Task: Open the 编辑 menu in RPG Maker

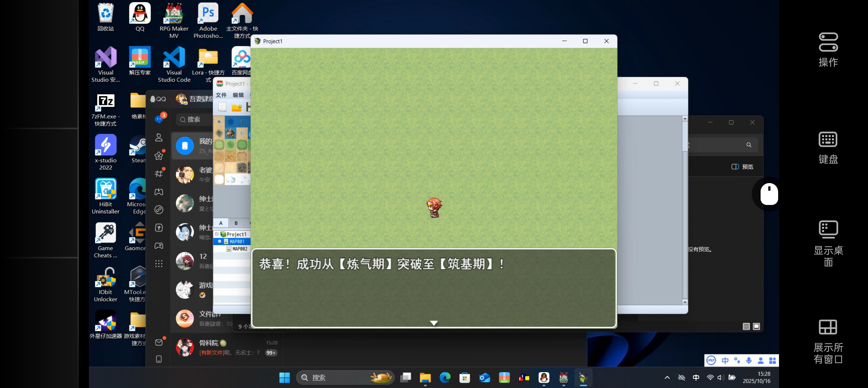Action: coord(238,95)
